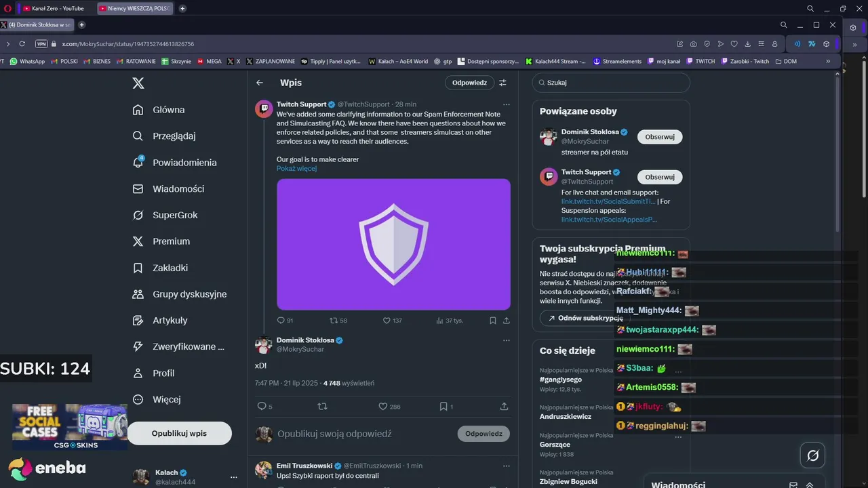This screenshot has width=868, height=488.
Task: Open heart icon in address bar
Action: point(734,43)
